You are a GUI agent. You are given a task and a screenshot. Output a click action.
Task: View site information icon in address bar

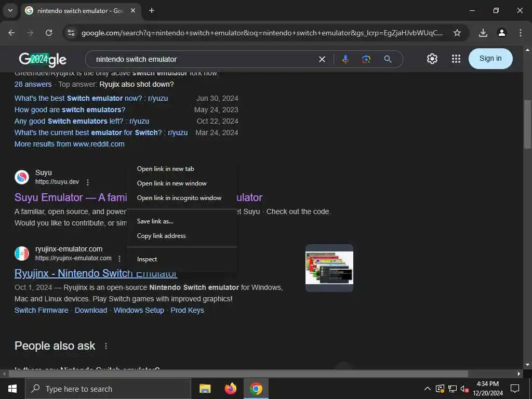[71, 33]
